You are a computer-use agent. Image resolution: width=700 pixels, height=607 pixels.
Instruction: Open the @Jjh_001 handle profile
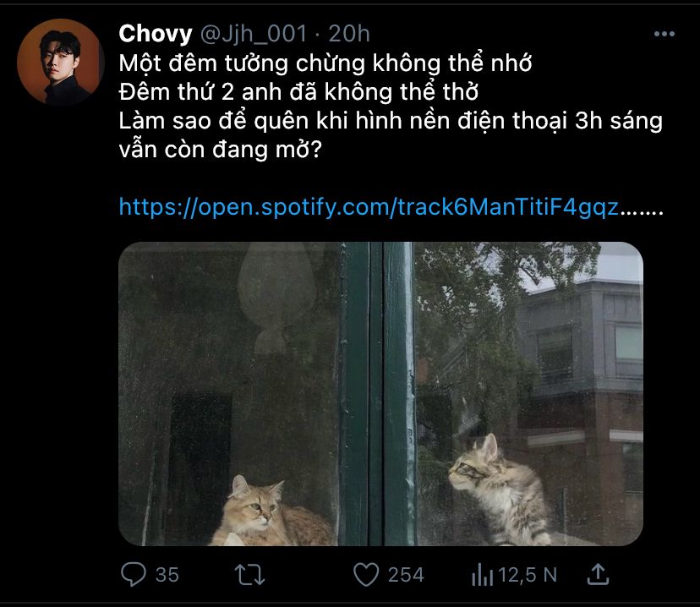[254, 34]
